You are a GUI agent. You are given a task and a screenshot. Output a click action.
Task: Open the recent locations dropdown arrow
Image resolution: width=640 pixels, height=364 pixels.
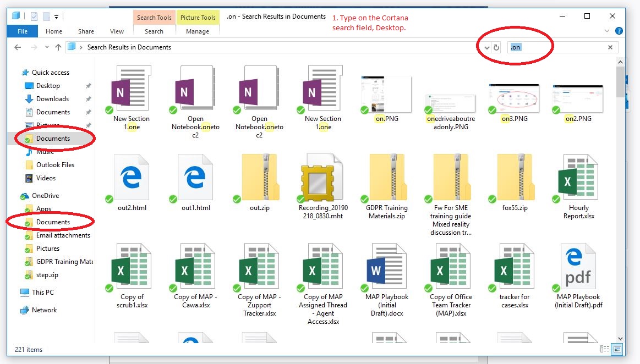[47, 47]
